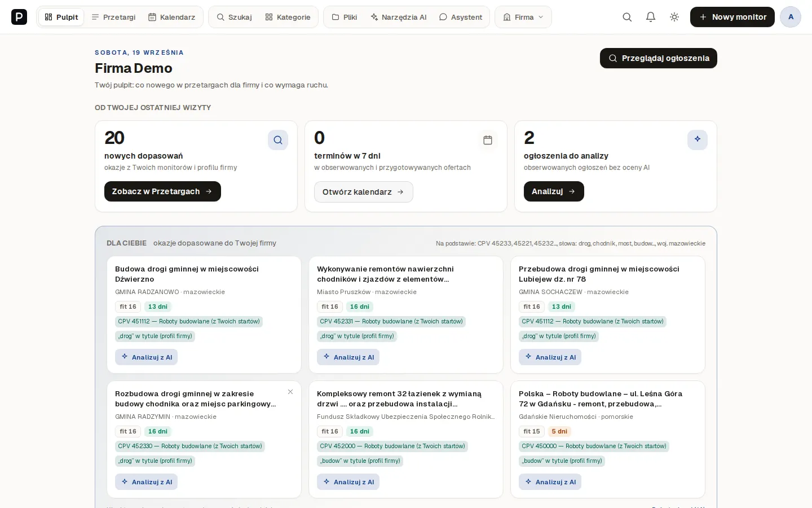Click the Analizuj button in analysis card

pyautogui.click(x=554, y=191)
